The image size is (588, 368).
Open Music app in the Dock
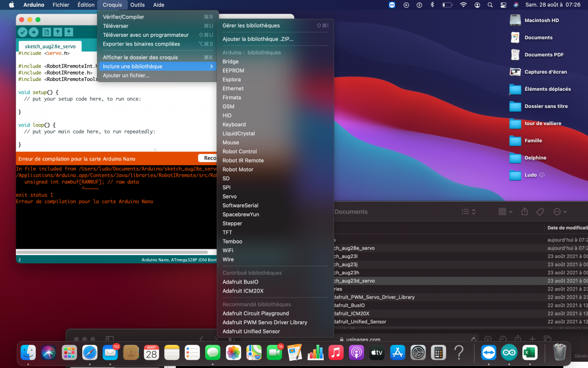pyautogui.click(x=336, y=352)
